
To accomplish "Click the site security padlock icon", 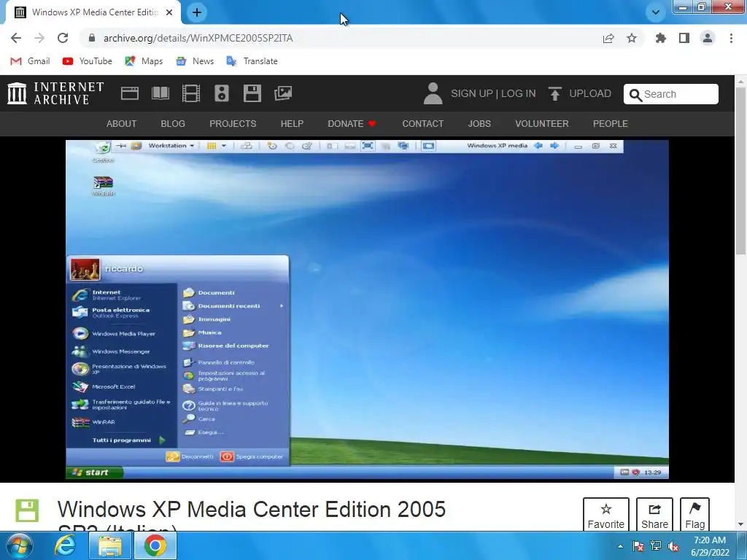I will point(92,38).
